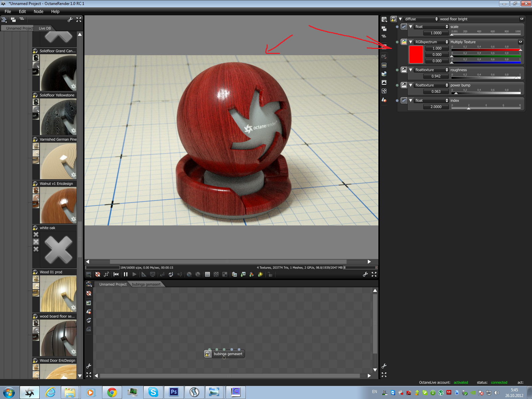Select bubinga gemasert tab in graph editor

pos(146,284)
